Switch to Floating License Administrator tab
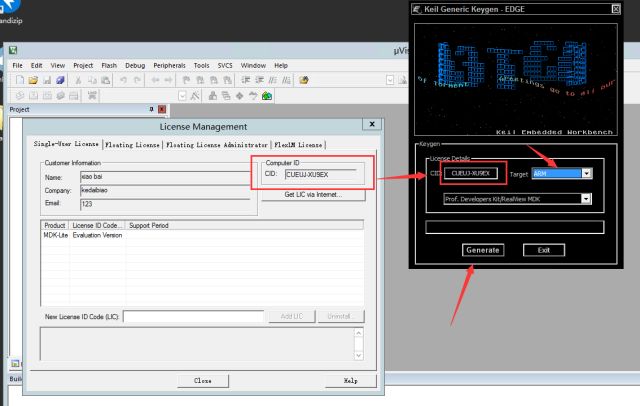 217,145
